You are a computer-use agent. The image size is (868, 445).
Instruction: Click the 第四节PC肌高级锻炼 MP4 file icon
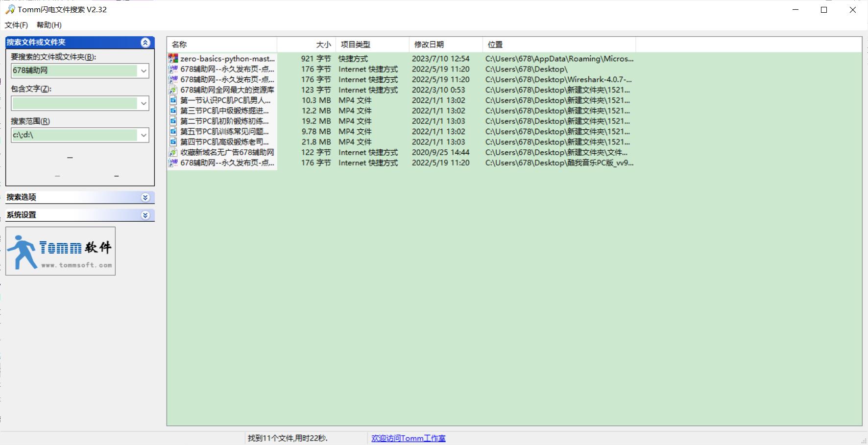point(173,142)
